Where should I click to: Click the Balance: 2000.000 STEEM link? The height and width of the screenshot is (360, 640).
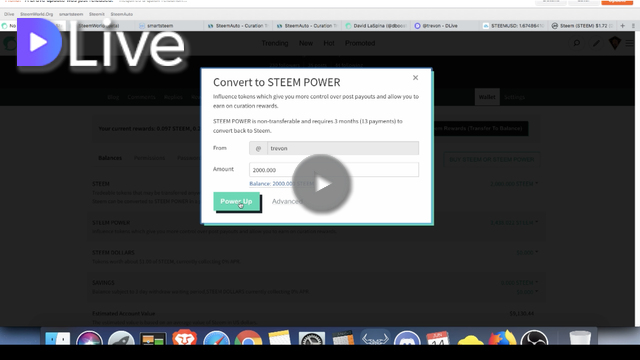tap(282, 184)
